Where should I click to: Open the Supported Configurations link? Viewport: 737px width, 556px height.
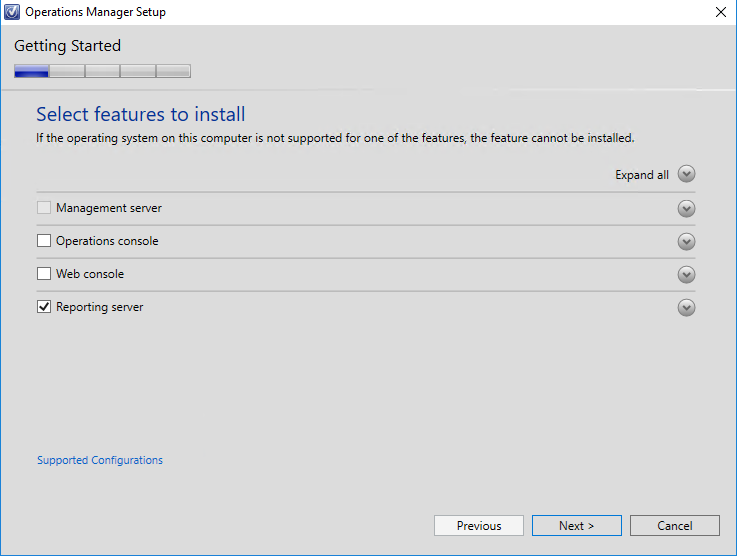100,460
